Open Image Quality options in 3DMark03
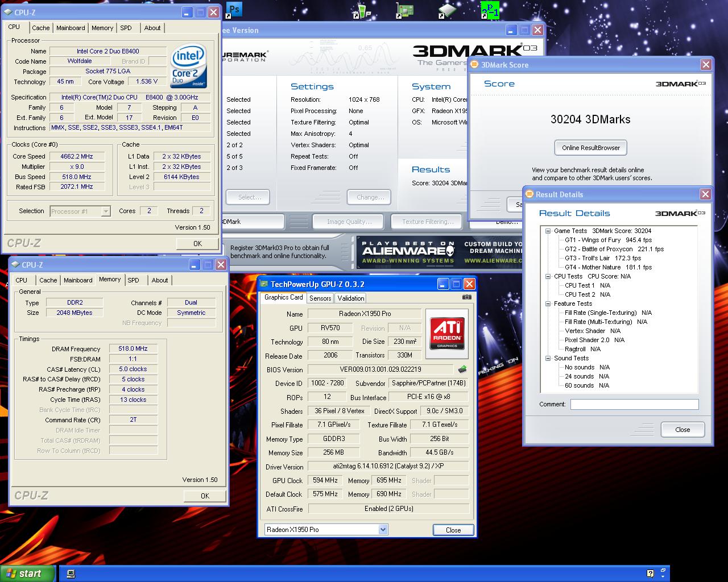 (x=349, y=222)
